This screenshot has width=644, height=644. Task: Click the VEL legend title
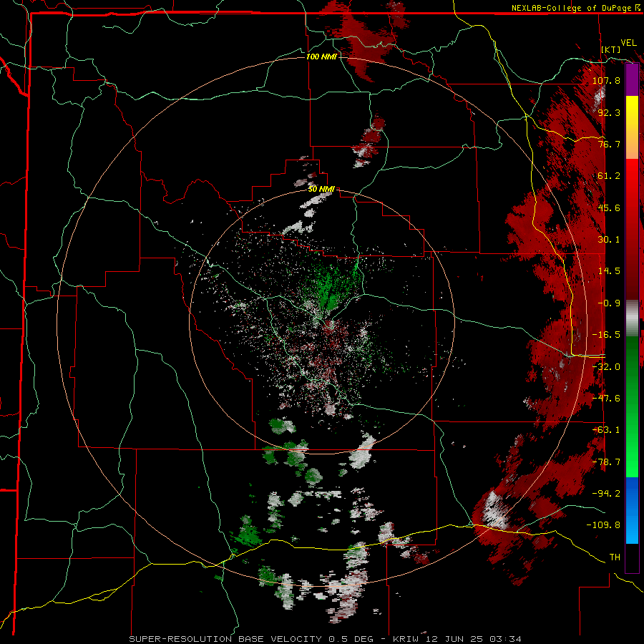click(629, 43)
